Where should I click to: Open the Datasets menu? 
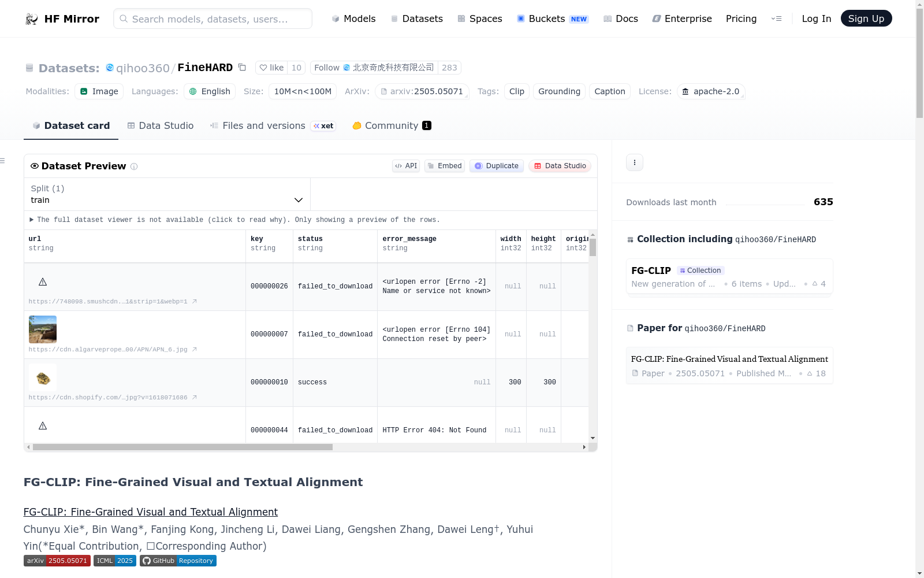[x=416, y=18]
